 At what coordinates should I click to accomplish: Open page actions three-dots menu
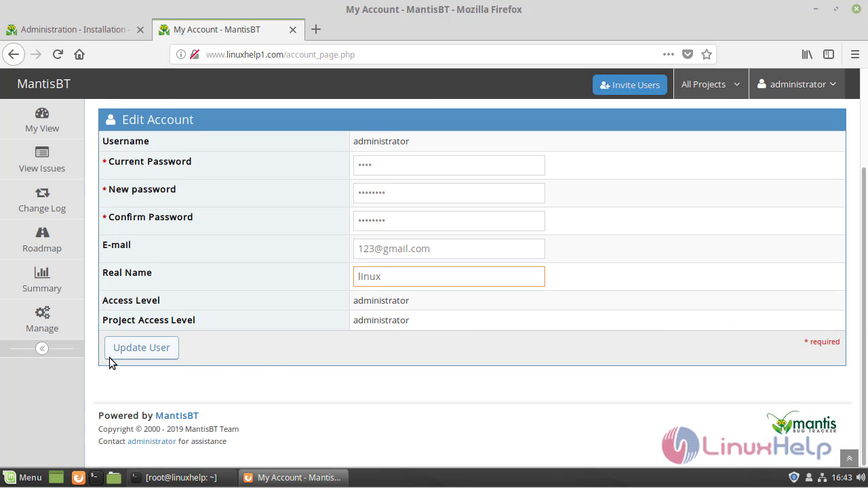[669, 54]
